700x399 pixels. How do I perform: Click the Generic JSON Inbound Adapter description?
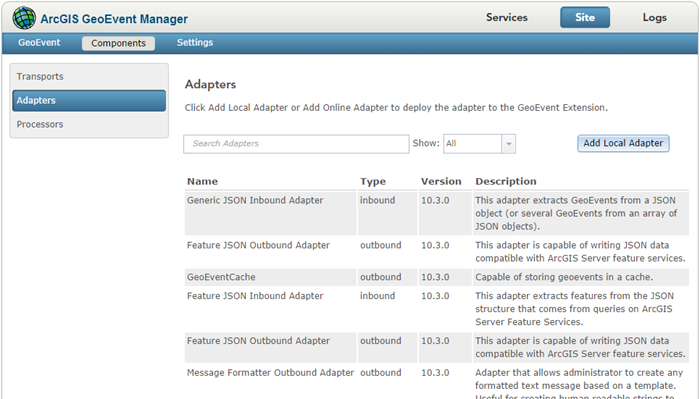pos(576,213)
